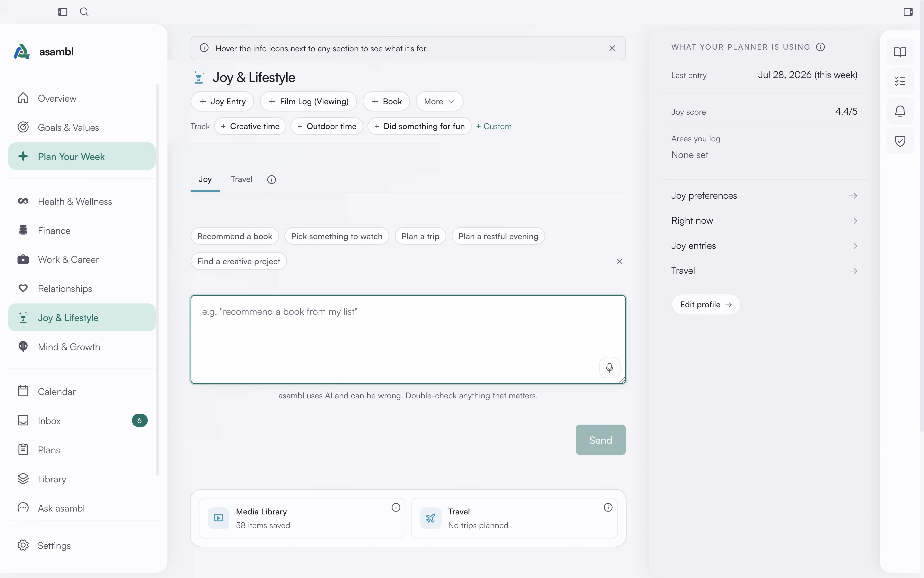The width and height of the screenshot is (924, 578).
Task: Add a Custom tracker
Action: pyautogui.click(x=494, y=126)
